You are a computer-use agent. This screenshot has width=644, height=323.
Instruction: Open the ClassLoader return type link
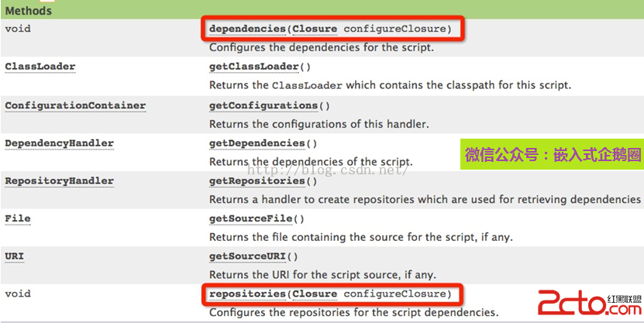pos(40,67)
